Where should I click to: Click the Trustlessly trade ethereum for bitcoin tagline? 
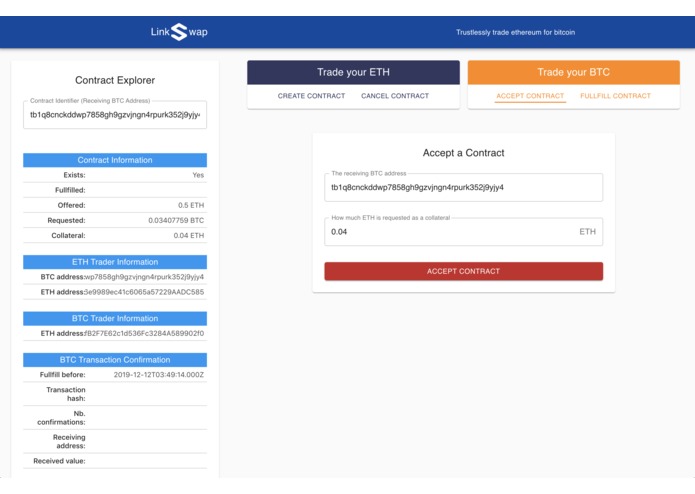point(515,32)
